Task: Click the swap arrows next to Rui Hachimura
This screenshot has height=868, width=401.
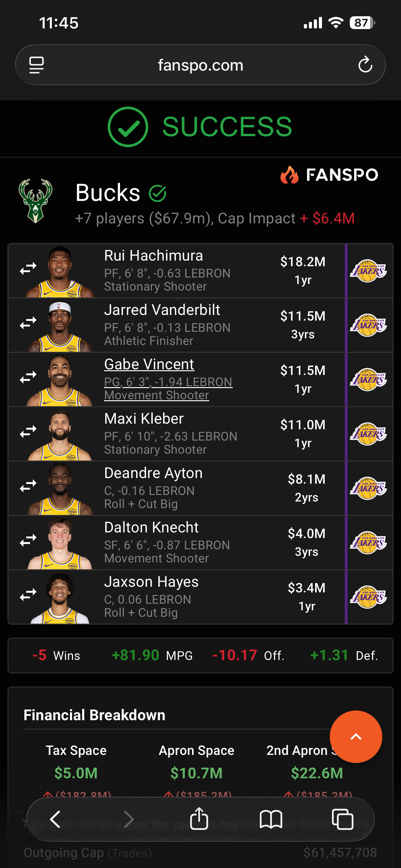Action: [x=28, y=268]
